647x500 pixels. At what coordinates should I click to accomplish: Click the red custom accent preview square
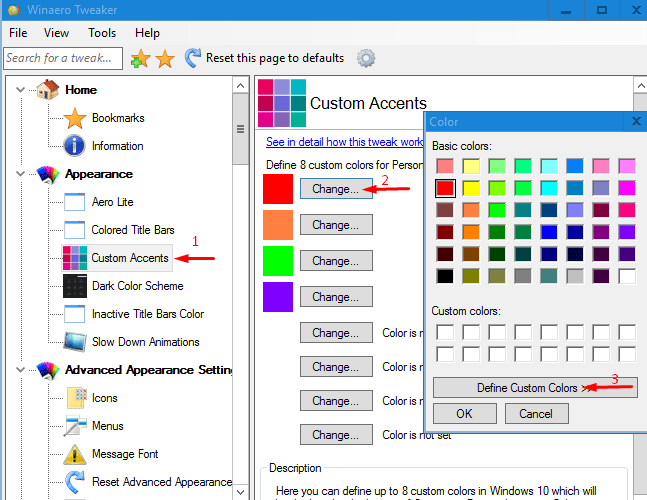278,189
